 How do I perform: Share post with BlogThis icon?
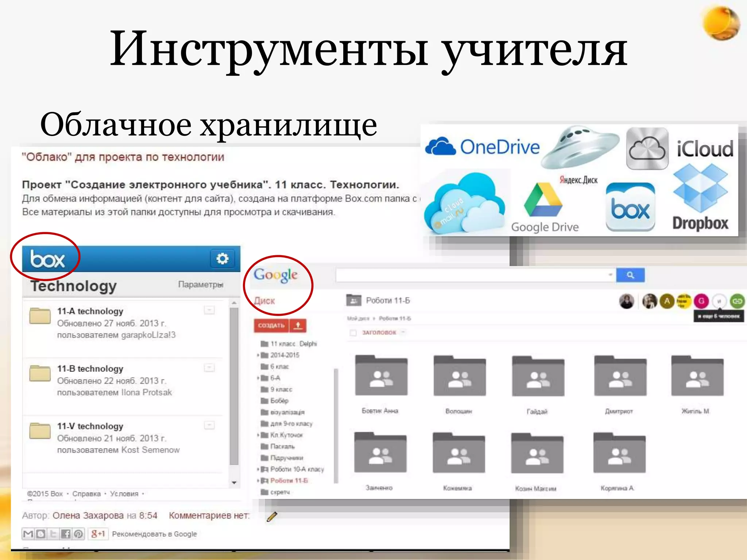[40, 534]
